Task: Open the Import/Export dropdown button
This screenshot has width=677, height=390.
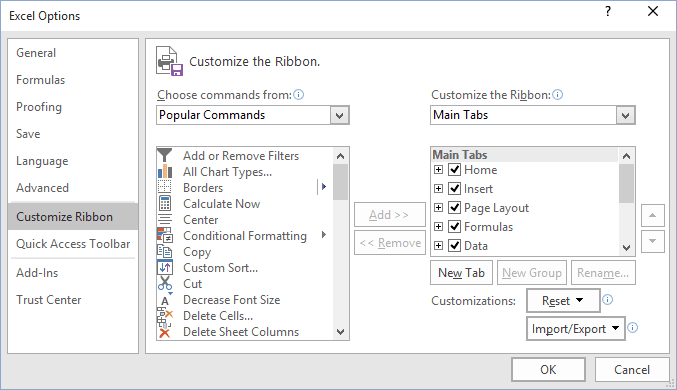Action: pos(576,329)
